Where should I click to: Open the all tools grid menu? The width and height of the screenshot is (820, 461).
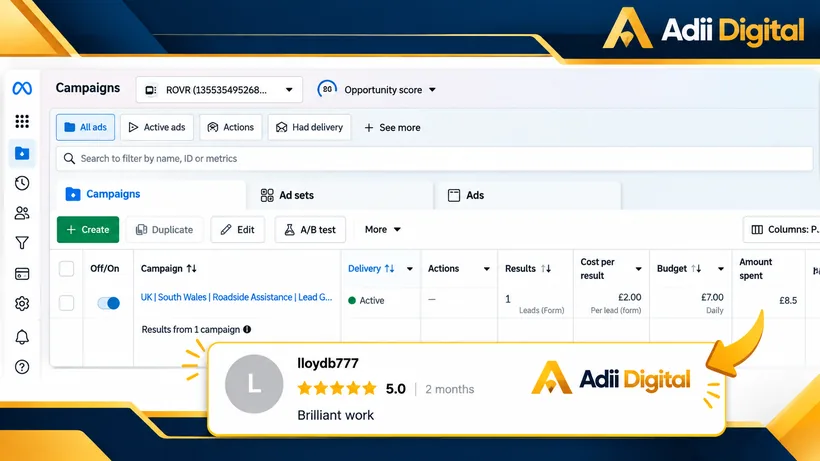coord(22,121)
